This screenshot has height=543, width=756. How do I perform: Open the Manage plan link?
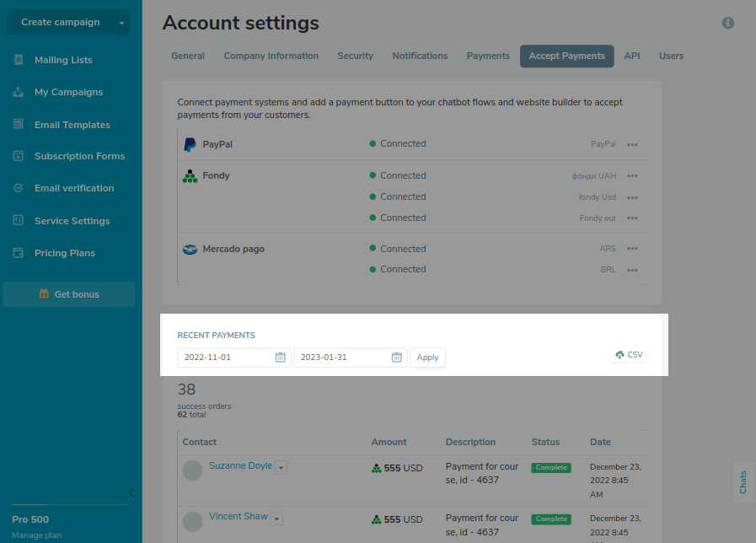[36, 535]
